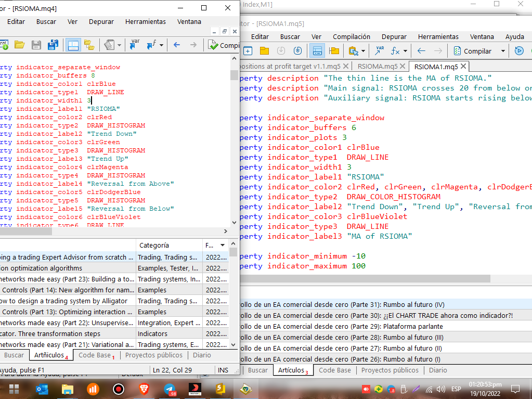The height and width of the screenshot is (399, 532).
Task: Click the Open folder icon in left editor toolbar
Action: coord(19,45)
